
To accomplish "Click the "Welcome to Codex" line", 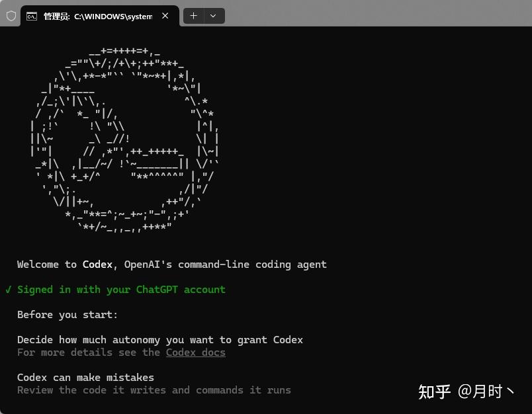I will pos(172,265).
